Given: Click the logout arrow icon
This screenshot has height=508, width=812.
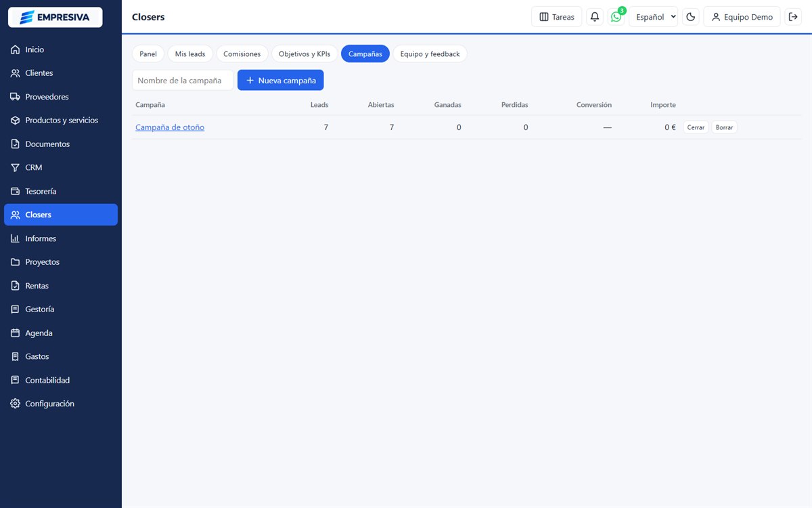Looking at the screenshot, I should [794, 17].
